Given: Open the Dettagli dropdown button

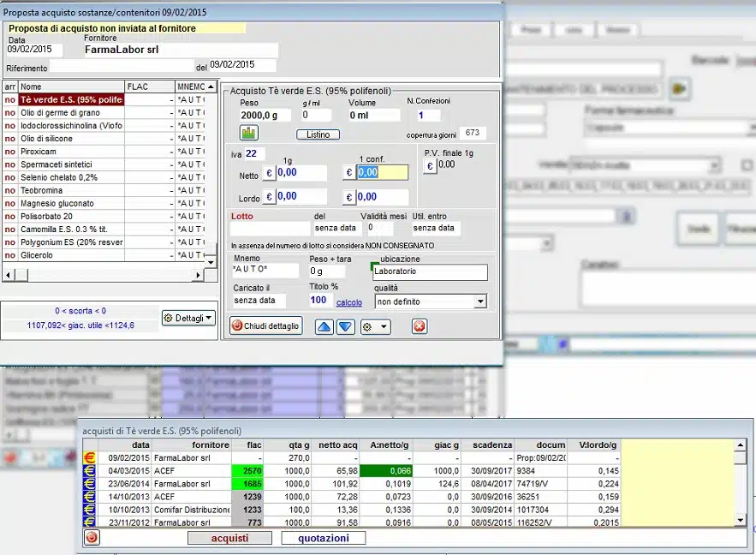Looking at the screenshot, I should 188,319.
